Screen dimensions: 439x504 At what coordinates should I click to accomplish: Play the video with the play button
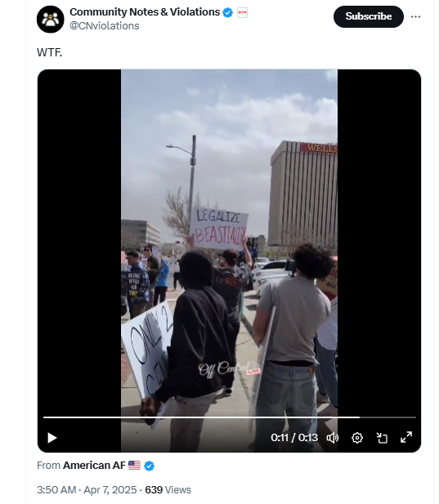pos(52,438)
